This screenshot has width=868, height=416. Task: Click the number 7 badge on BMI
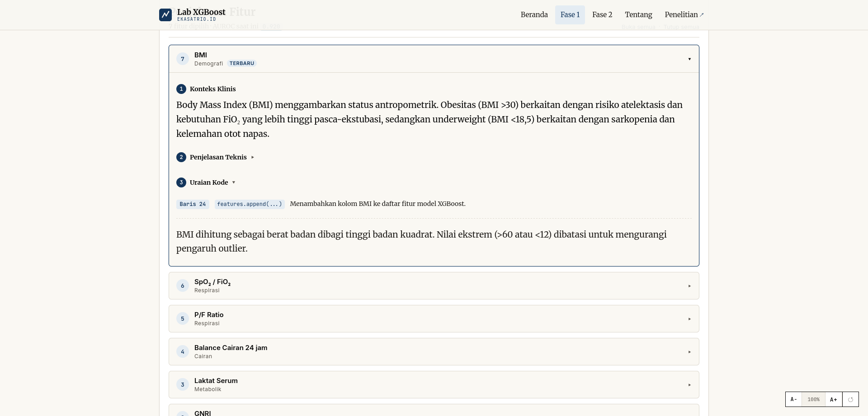coord(183,59)
